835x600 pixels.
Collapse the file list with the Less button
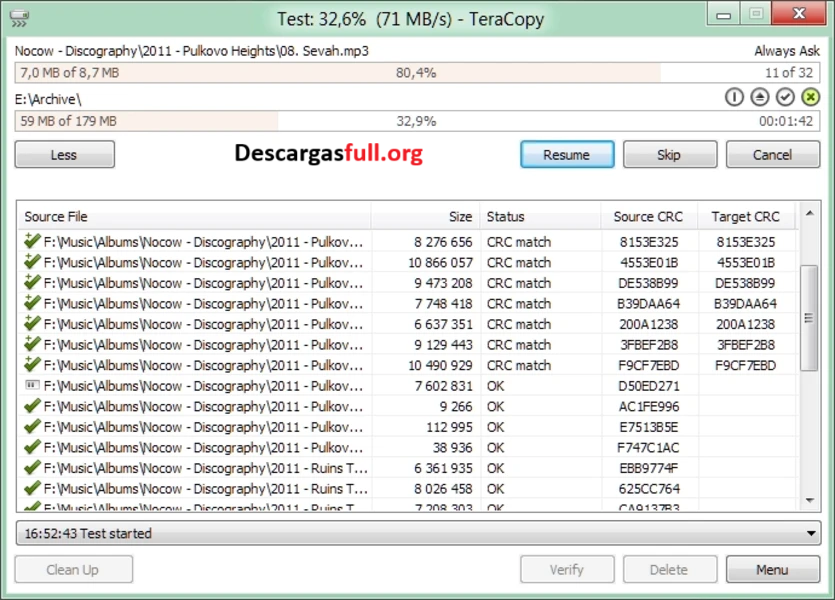[x=64, y=154]
